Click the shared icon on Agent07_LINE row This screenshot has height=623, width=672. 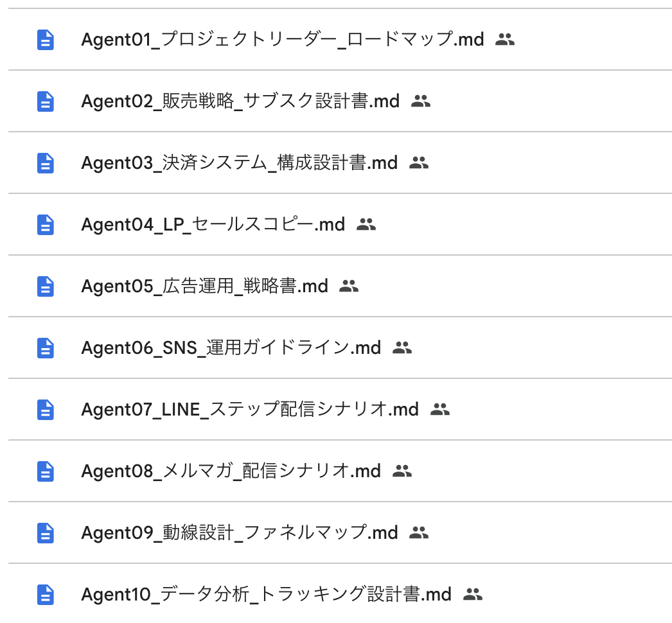(439, 410)
